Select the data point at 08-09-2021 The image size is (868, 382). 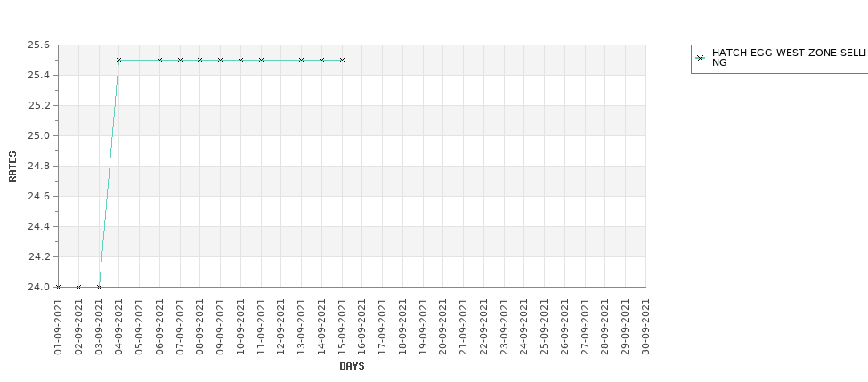[199, 60]
